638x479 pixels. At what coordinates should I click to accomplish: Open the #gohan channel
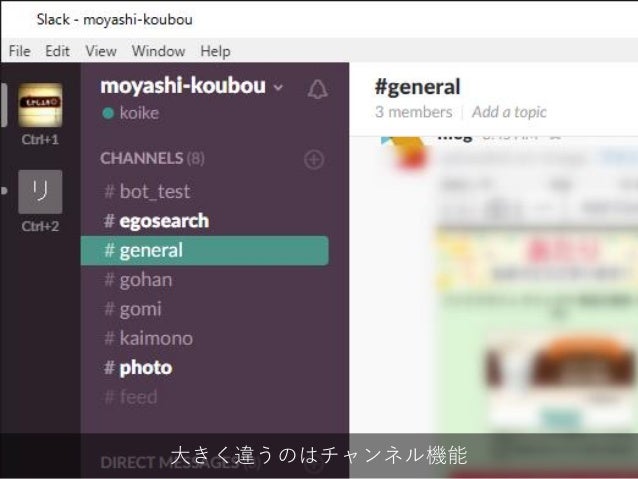[205, 280]
